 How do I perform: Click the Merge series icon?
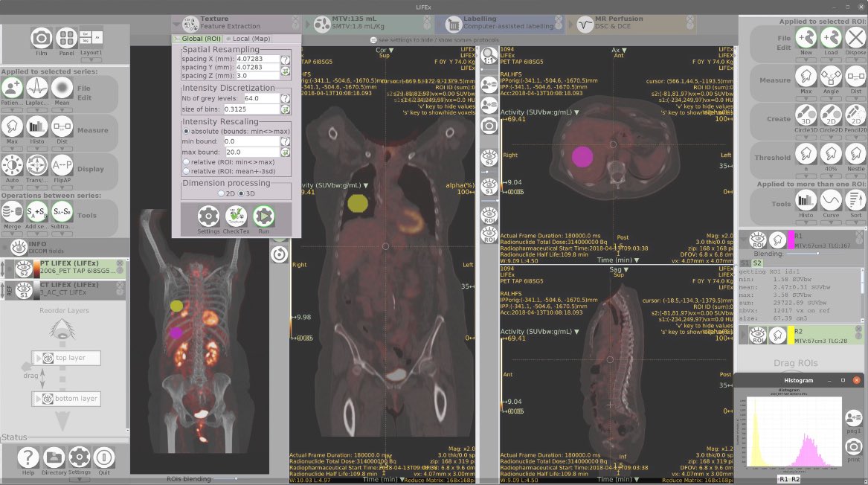coord(12,212)
